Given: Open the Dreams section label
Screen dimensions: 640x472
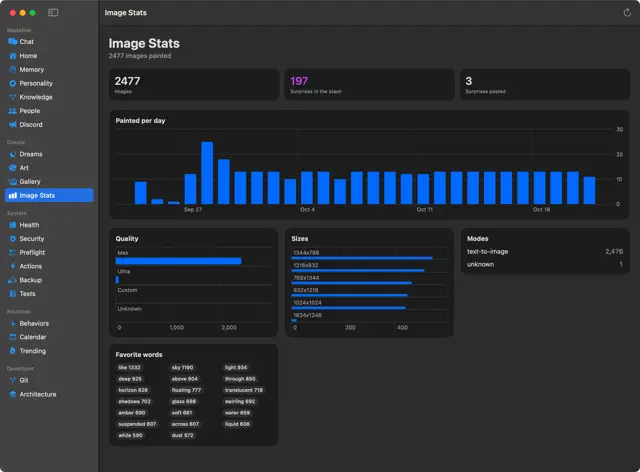Looking at the screenshot, I should [31, 154].
